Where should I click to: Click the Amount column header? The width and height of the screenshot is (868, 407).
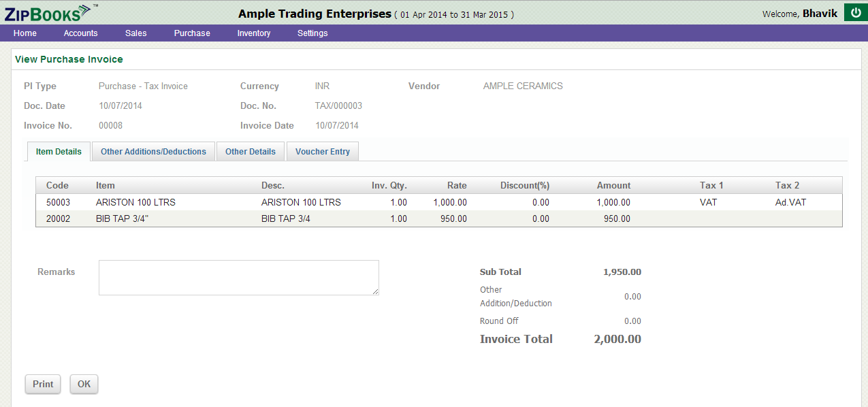[x=614, y=185]
